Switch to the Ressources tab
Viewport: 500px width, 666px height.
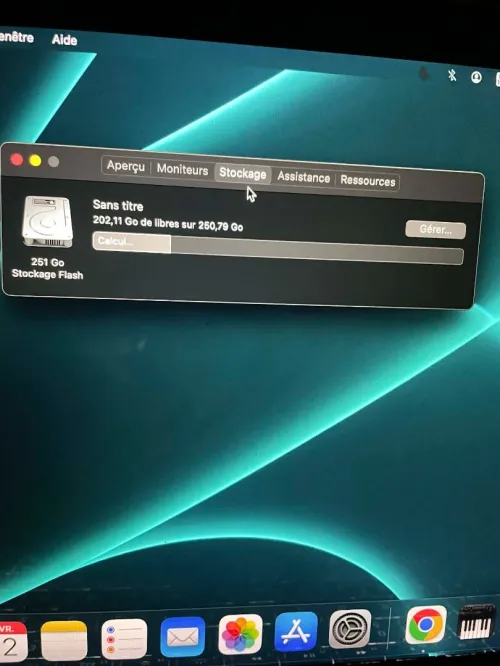click(x=367, y=181)
